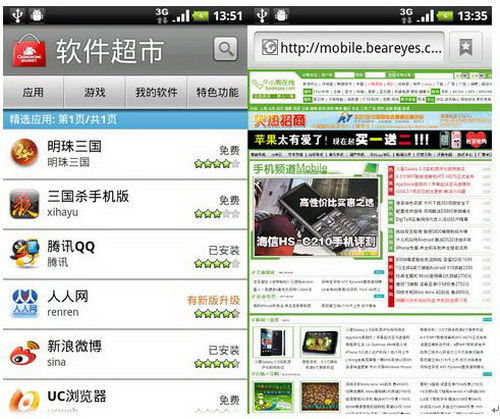Tap developer name renren
500x419 pixels.
[63, 312]
